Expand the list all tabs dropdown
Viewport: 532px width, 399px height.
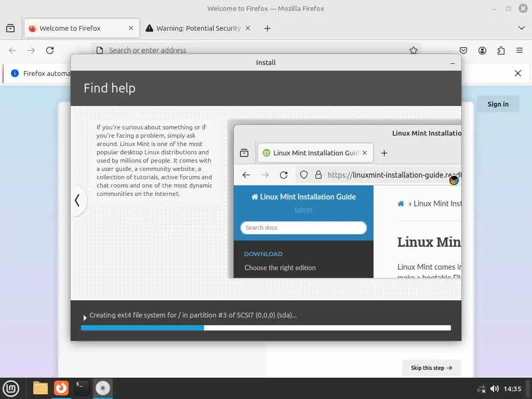522,28
